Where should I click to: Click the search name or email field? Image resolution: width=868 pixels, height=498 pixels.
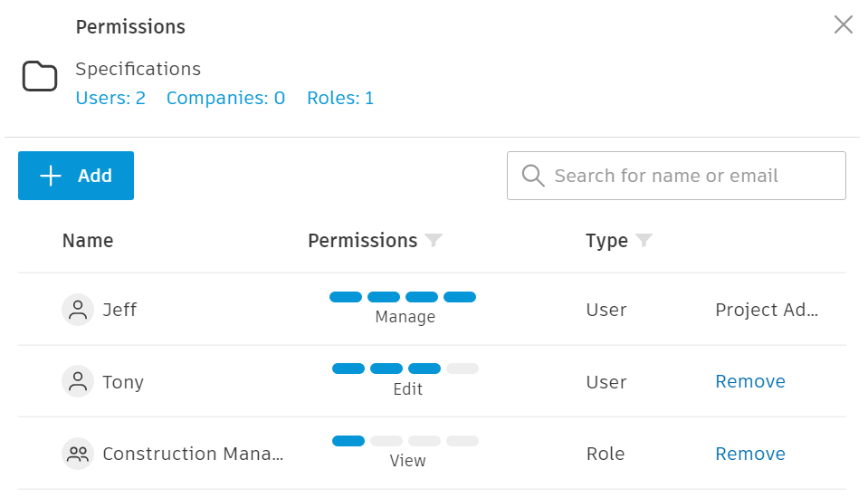coord(688,176)
